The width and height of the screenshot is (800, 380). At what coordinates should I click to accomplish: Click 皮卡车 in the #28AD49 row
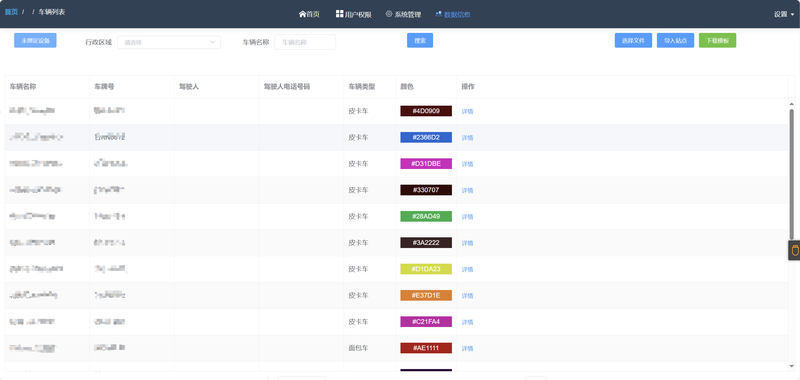(x=359, y=217)
